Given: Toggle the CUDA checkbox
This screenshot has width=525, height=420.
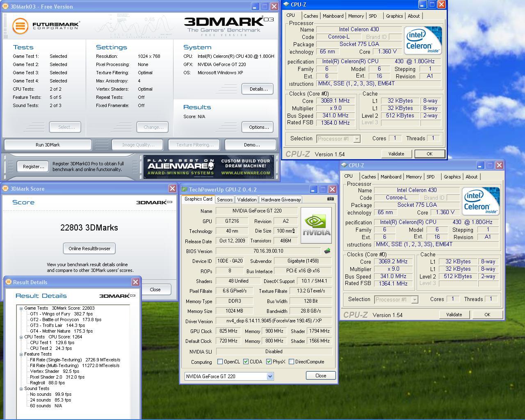Looking at the screenshot, I should coord(246,362).
